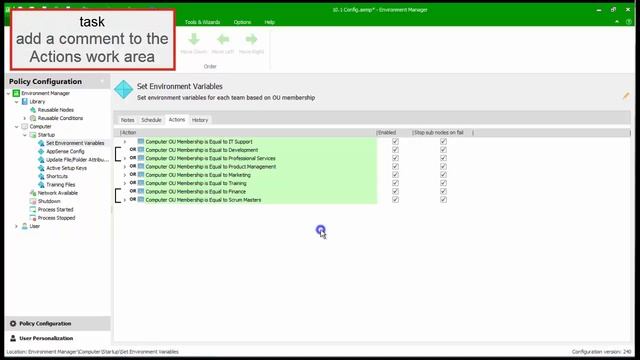
Task: Toggle Enabled checkbox for Professional Services condition
Action: (395, 158)
